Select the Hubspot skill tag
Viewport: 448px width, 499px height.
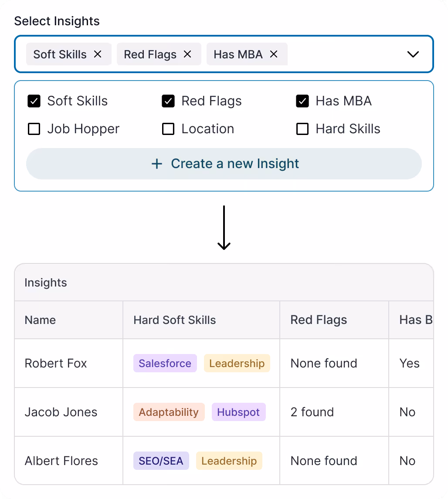coord(238,412)
